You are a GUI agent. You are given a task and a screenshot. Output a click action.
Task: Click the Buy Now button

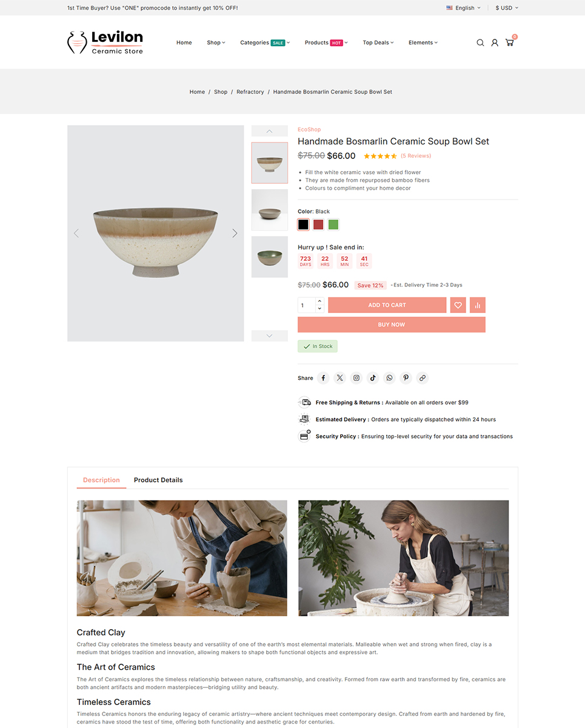[x=392, y=325]
